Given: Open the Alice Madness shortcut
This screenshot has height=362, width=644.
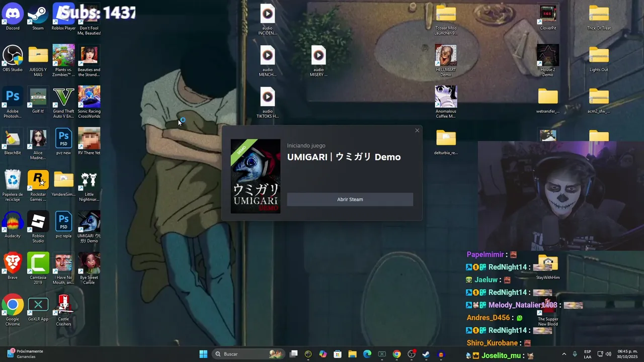Looking at the screenshot, I should point(38,144).
